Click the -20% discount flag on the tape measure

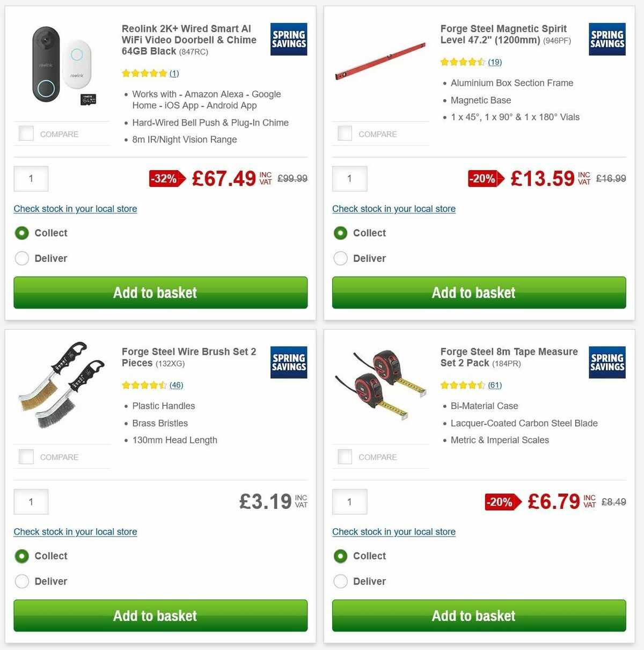503,502
